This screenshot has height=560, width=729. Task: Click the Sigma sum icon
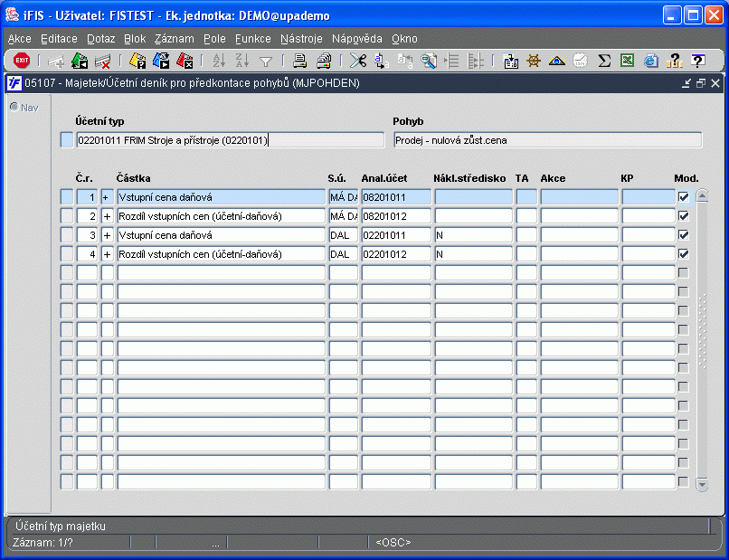(x=604, y=61)
